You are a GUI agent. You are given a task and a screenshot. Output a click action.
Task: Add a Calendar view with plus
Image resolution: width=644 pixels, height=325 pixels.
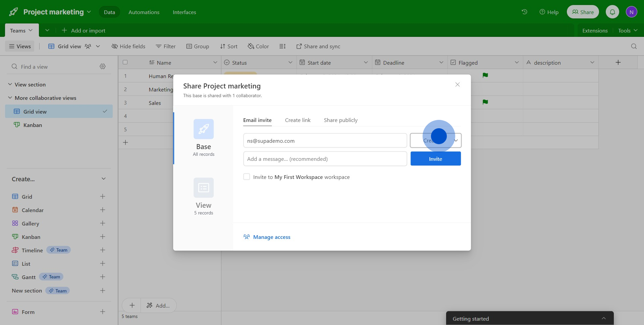(103, 210)
